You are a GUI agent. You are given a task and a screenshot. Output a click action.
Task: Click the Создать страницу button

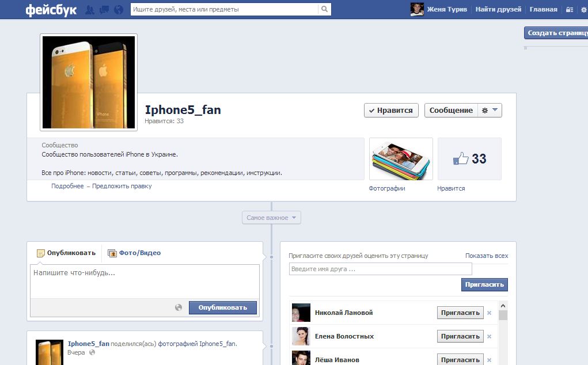coord(556,33)
